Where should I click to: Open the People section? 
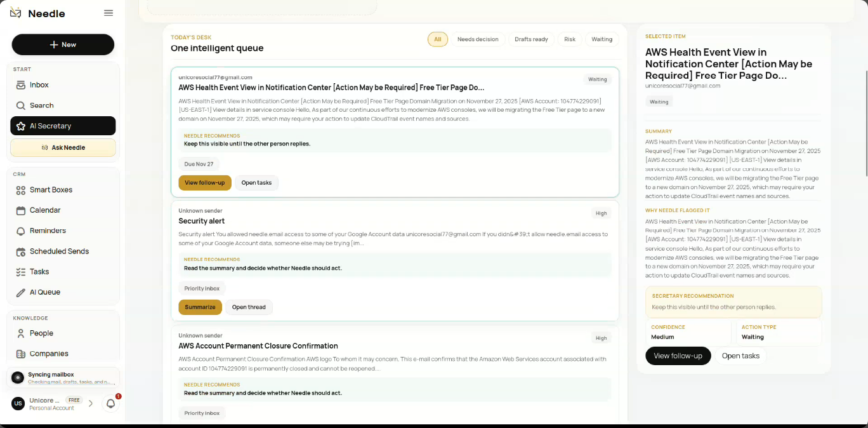point(63,333)
